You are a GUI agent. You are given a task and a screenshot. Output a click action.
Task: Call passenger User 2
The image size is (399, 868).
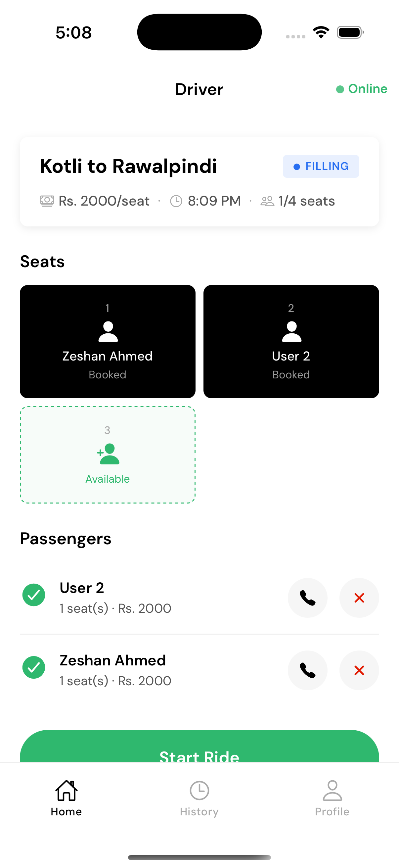[307, 598]
